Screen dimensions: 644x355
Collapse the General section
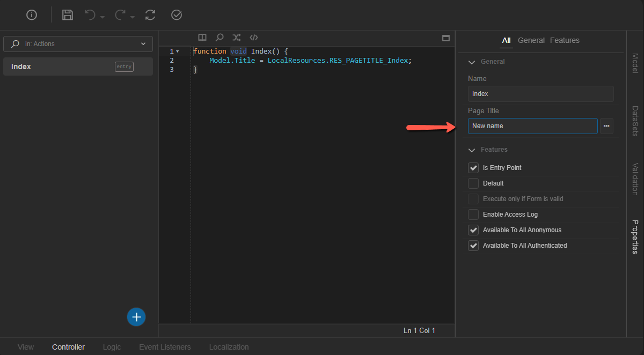coord(472,62)
